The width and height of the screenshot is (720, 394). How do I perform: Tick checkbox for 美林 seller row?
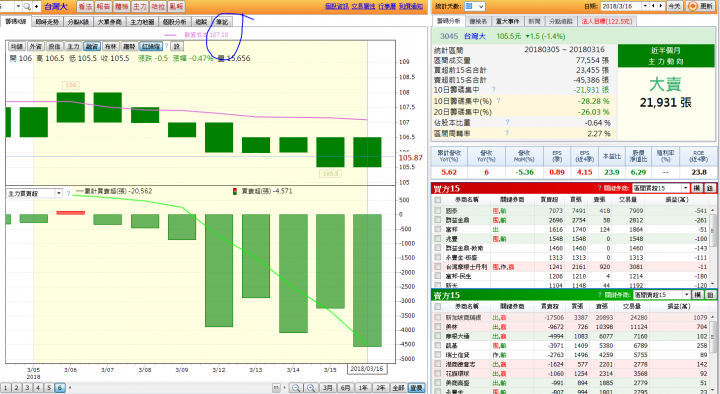438,326
